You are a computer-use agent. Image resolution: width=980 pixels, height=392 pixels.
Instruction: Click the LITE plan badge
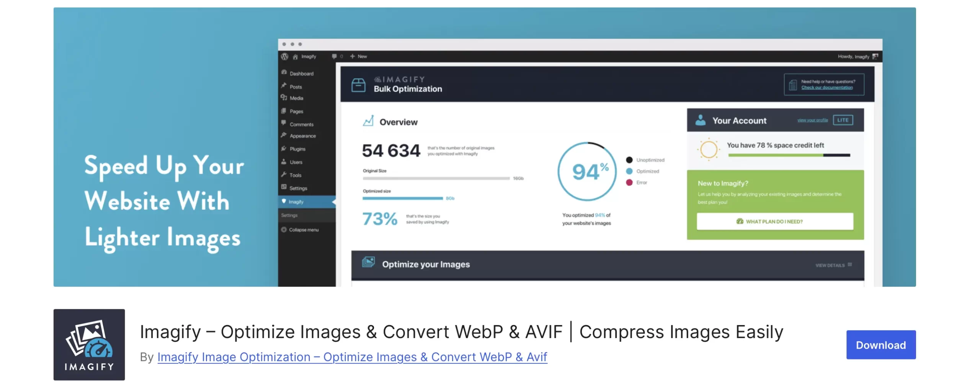coord(843,120)
